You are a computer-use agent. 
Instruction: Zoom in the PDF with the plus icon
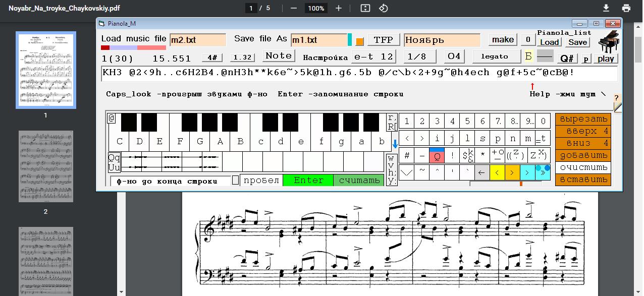pyautogui.click(x=339, y=8)
